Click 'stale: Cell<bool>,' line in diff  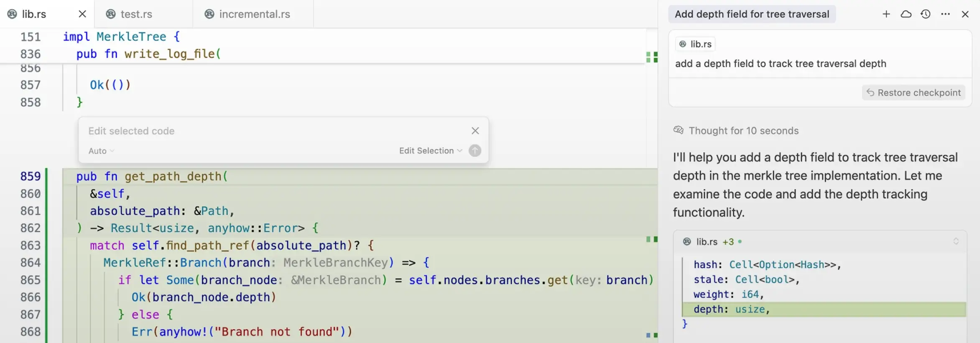coord(747,279)
